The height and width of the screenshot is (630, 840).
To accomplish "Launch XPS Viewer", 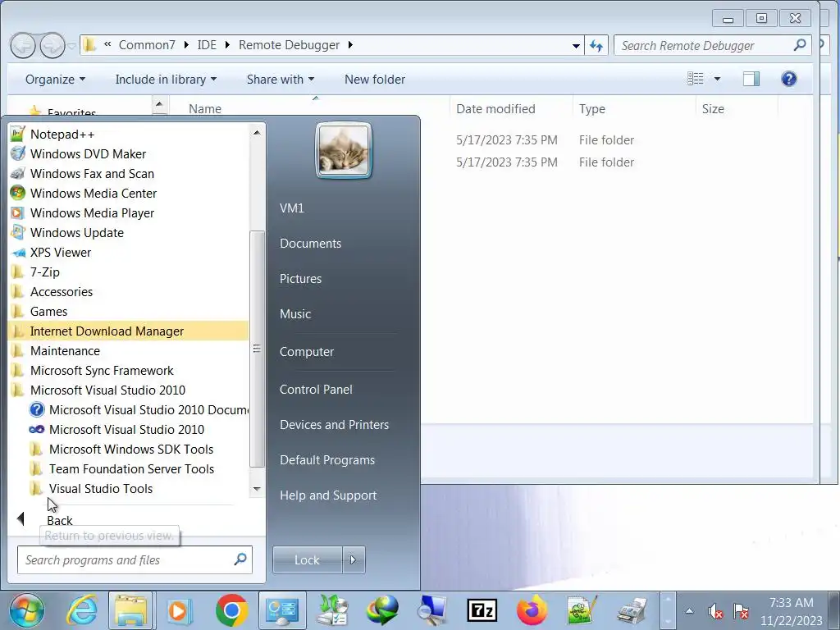I will [61, 253].
